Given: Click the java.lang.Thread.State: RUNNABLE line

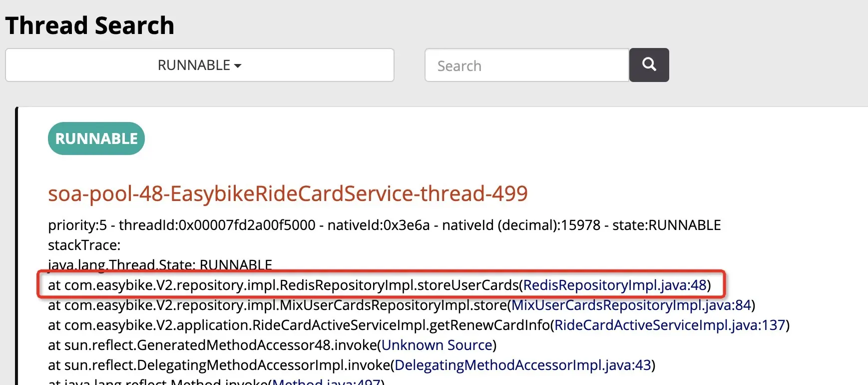Looking at the screenshot, I should click(x=160, y=264).
